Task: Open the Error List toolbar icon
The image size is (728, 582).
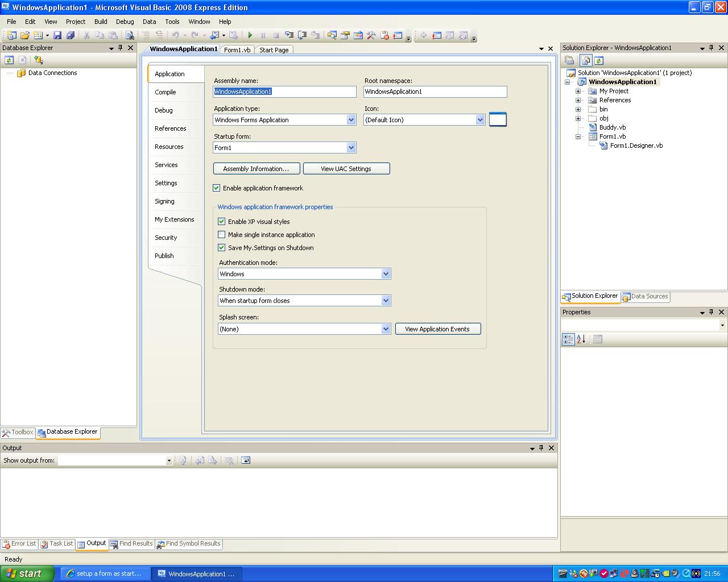Action: click(x=384, y=35)
